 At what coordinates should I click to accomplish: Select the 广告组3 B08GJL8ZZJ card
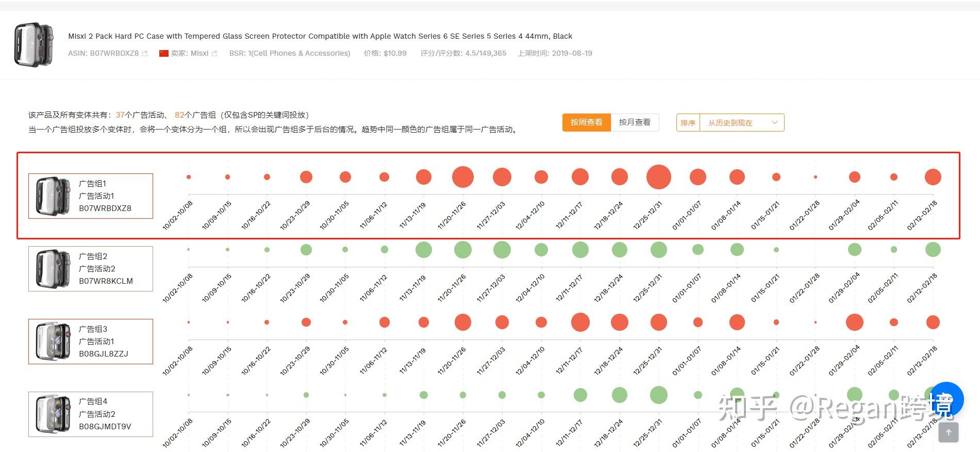tap(91, 342)
